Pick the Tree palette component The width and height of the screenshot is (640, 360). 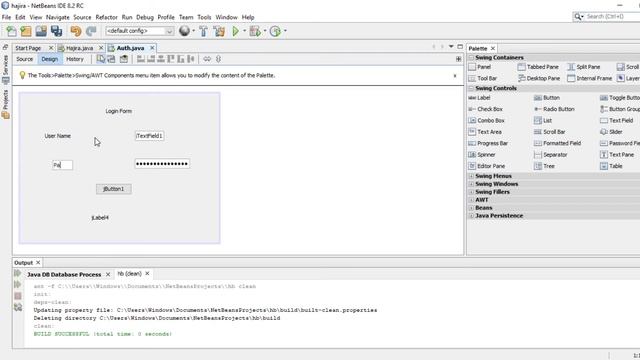click(544, 166)
